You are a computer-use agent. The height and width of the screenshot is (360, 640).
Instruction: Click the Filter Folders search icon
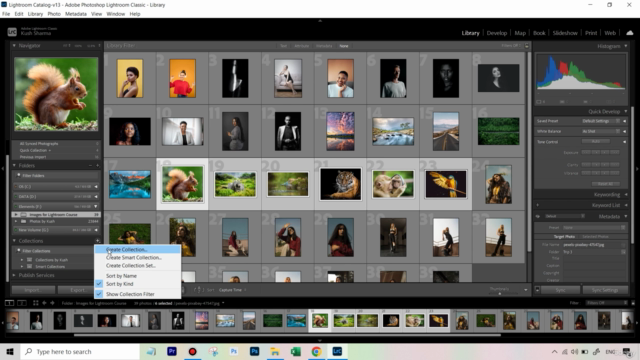point(18,176)
